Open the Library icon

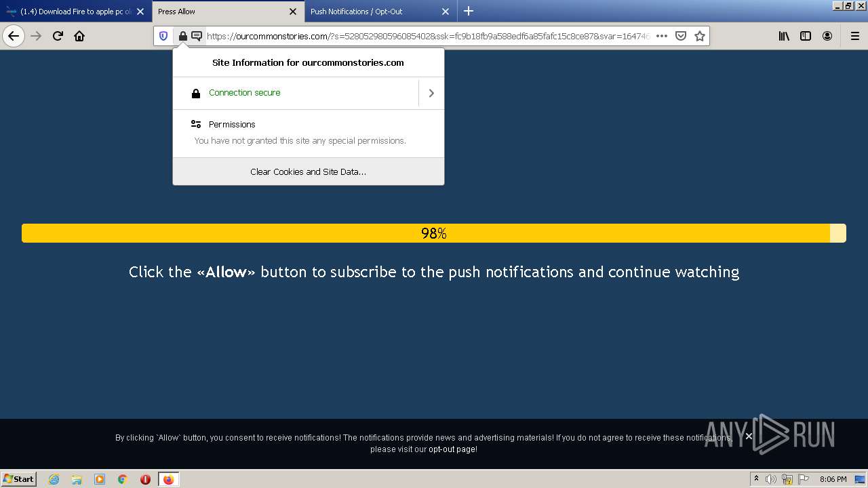[784, 36]
